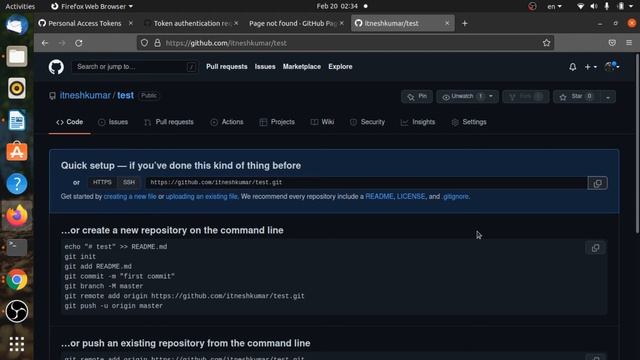Click Pull requests in the top header
The image size is (640, 360).
227,67
